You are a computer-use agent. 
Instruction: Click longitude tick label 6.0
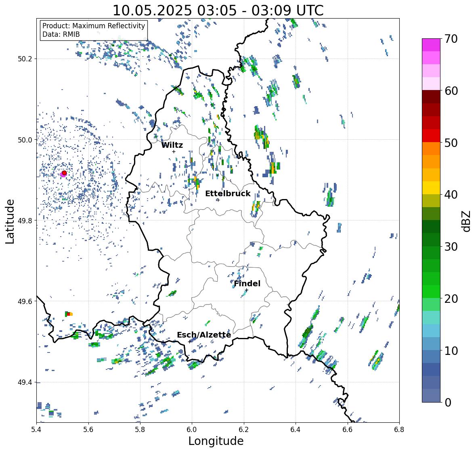192,430
